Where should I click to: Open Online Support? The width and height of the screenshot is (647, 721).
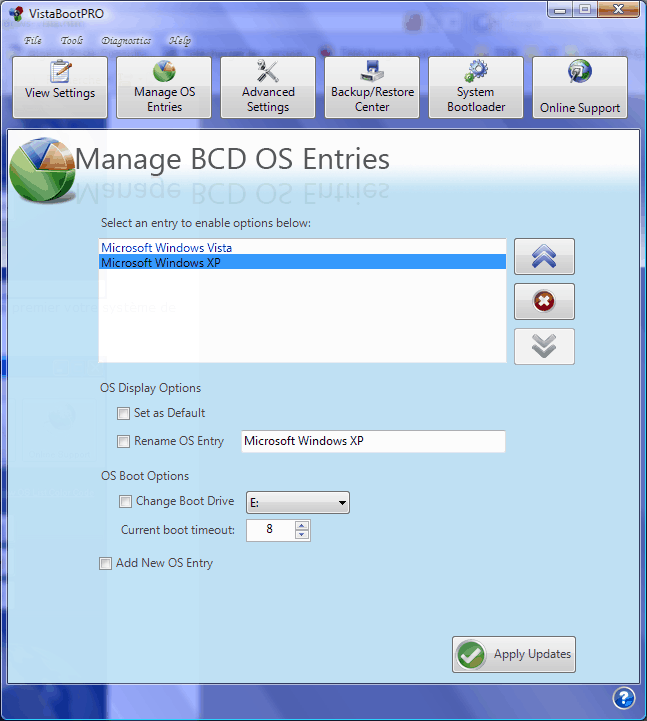(x=580, y=87)
